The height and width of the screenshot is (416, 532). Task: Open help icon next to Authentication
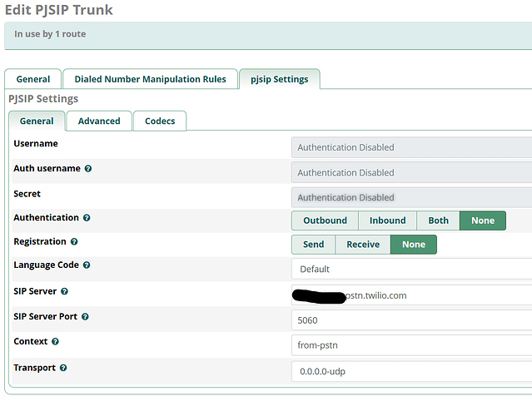click(x=87, y=218)
